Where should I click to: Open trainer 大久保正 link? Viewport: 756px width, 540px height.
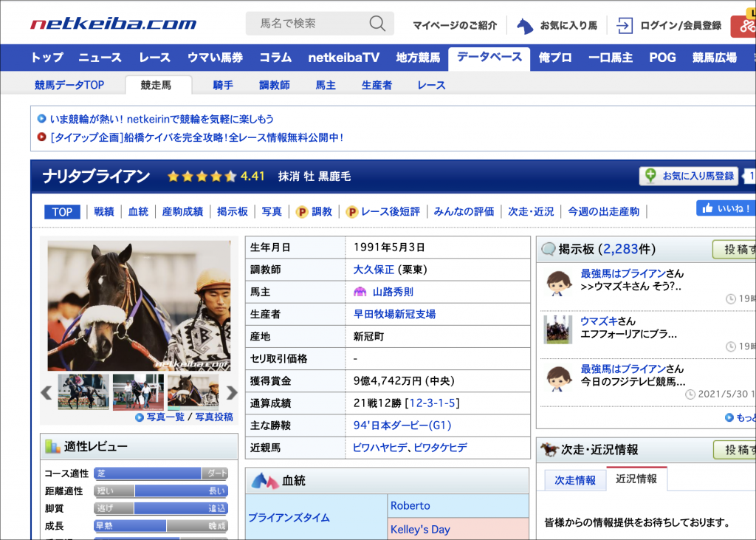(374, 270)
